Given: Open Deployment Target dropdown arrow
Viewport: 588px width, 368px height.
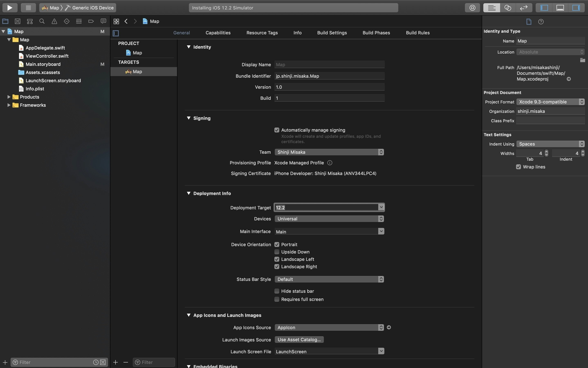Looking at the screenshot, I should point(381,207).
